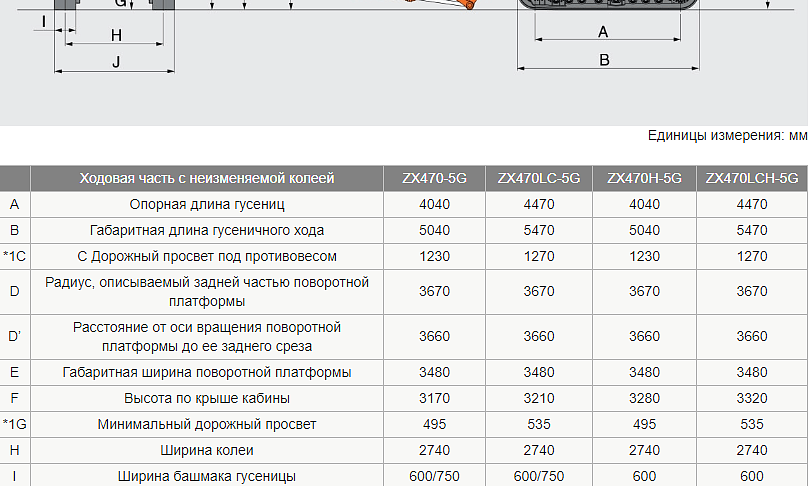Click '600/750' under ZX470-5G

434,476
